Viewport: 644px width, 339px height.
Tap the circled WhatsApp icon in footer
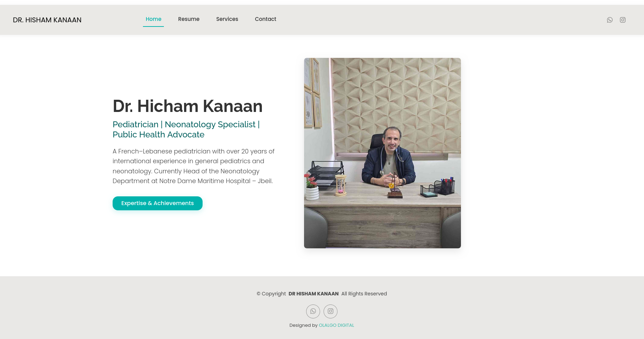313,311
